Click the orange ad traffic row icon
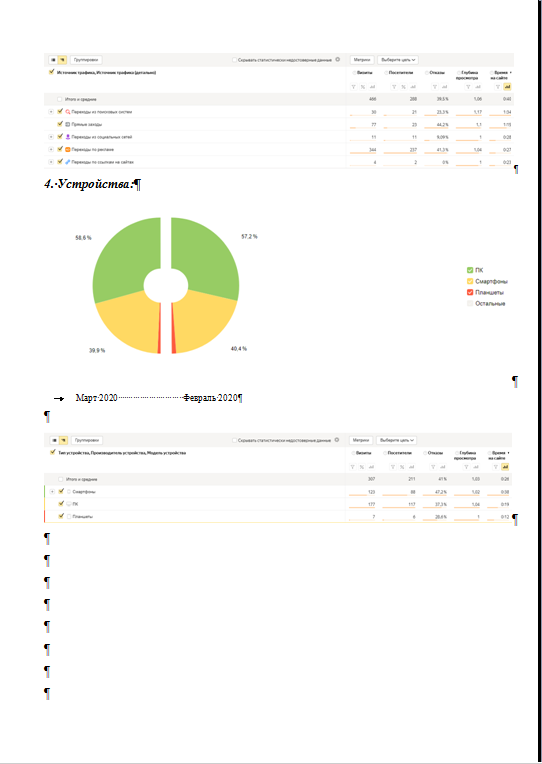 coord(68,149)
